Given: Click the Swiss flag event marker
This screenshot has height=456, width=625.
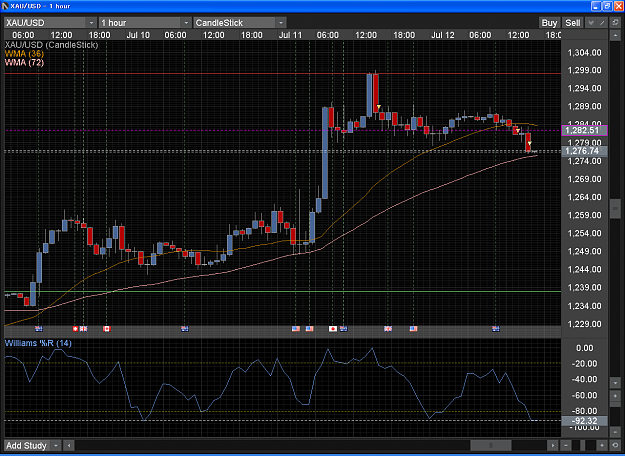Looking at the screenshot, I should pos(75,329).
